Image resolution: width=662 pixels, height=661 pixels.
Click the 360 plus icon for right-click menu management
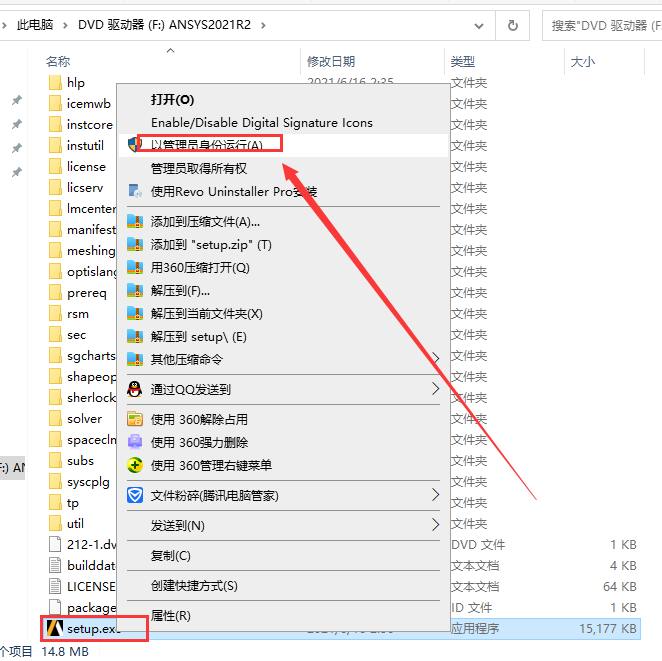coord(135,466)
